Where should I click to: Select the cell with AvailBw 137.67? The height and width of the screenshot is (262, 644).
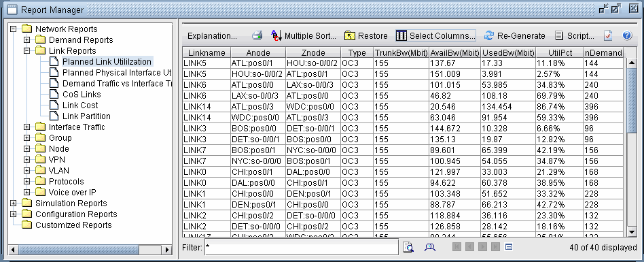pos(454,63)
